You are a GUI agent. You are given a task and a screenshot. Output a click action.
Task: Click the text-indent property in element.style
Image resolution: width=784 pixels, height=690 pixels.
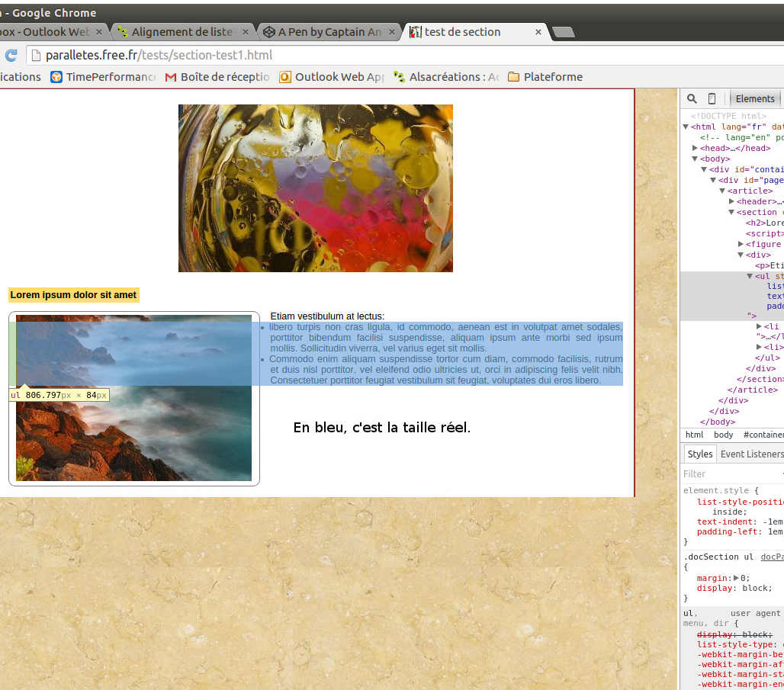725,522
